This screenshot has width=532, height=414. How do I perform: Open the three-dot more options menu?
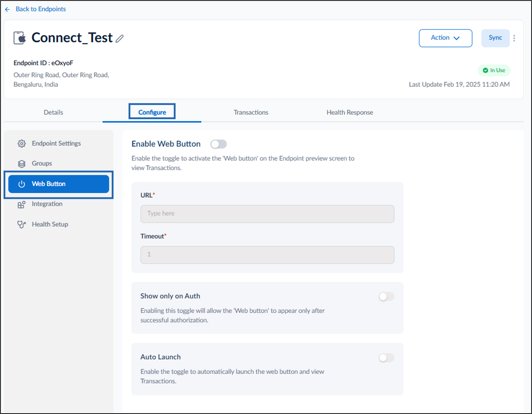click(x=514, y=38)
